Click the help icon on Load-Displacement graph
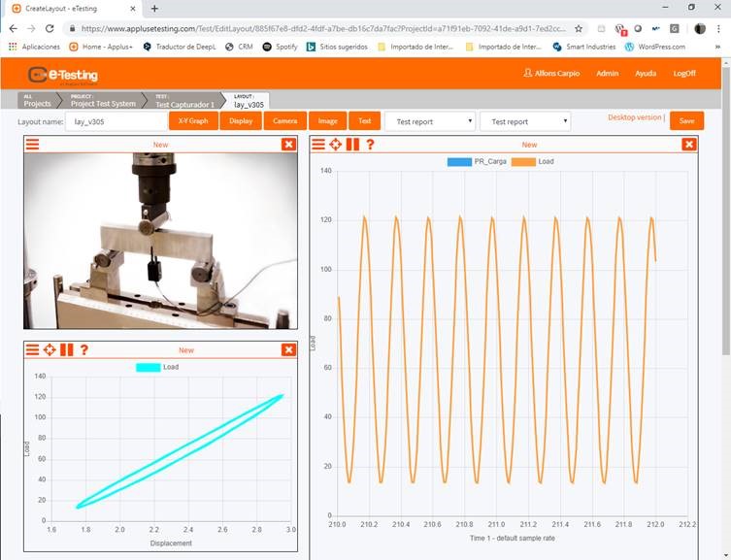 click(84, 350)
